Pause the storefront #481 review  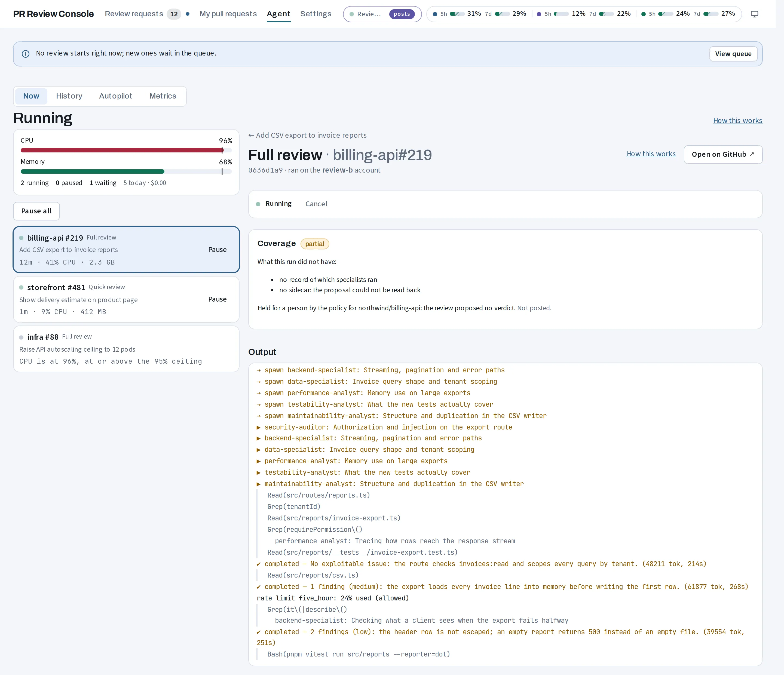tap(217, 299)
